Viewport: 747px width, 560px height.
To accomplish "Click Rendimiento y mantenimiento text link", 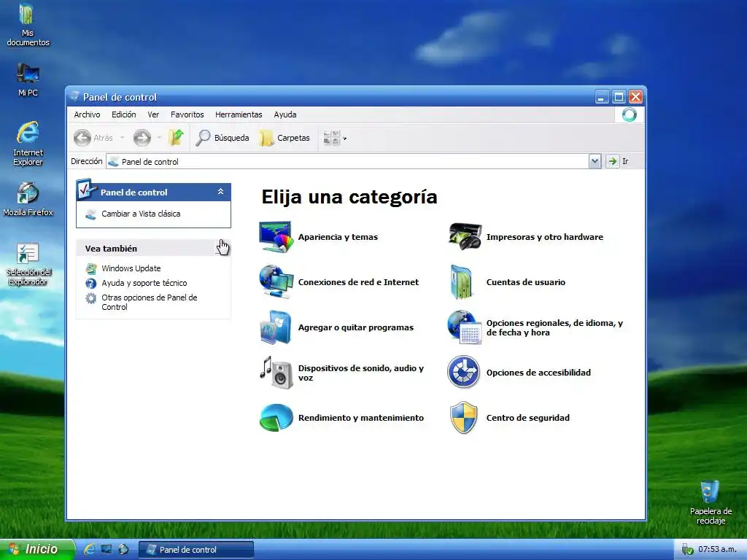I will click(360, 418).
